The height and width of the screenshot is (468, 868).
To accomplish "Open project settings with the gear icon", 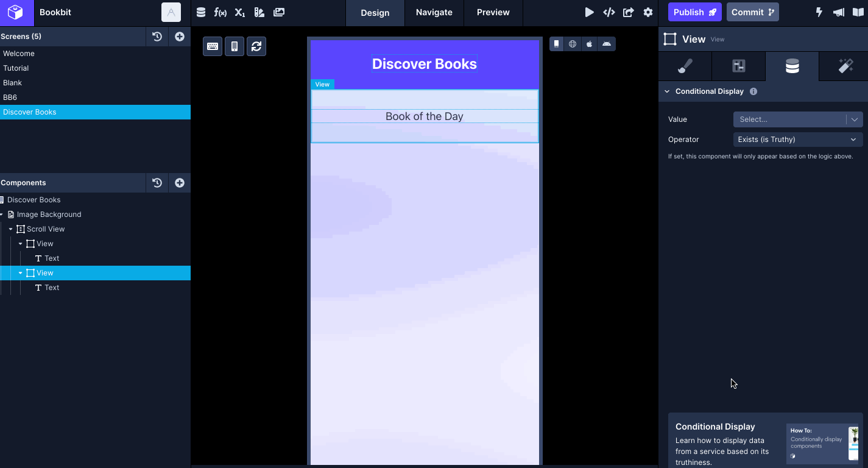I will [x=648, y=12].
